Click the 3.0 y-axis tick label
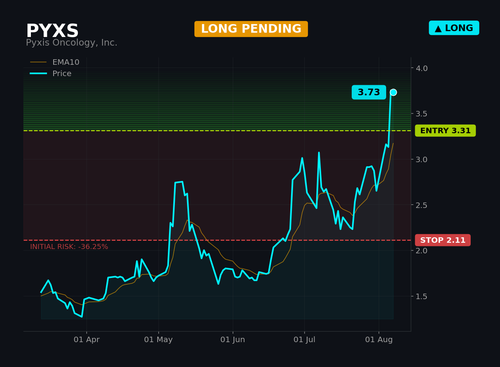500x367 pixels. (421, 159)
